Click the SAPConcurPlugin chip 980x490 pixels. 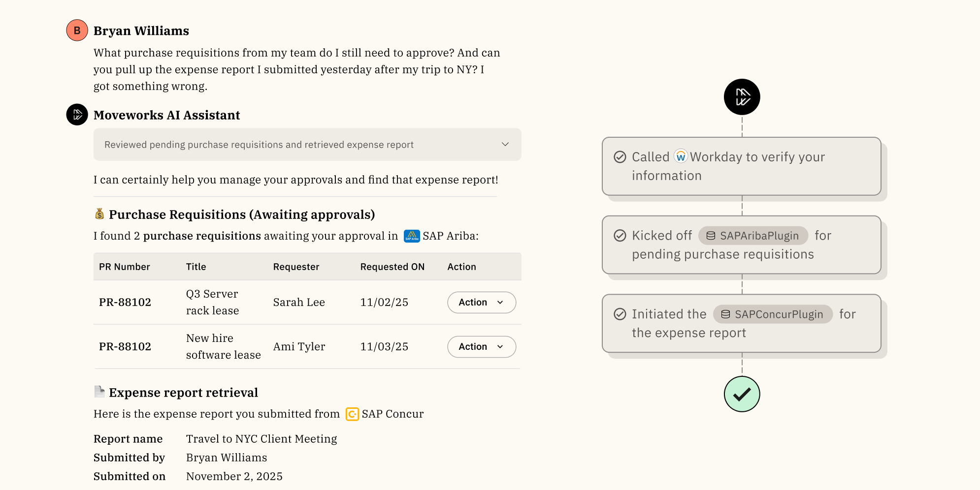[x=773, y=314]
